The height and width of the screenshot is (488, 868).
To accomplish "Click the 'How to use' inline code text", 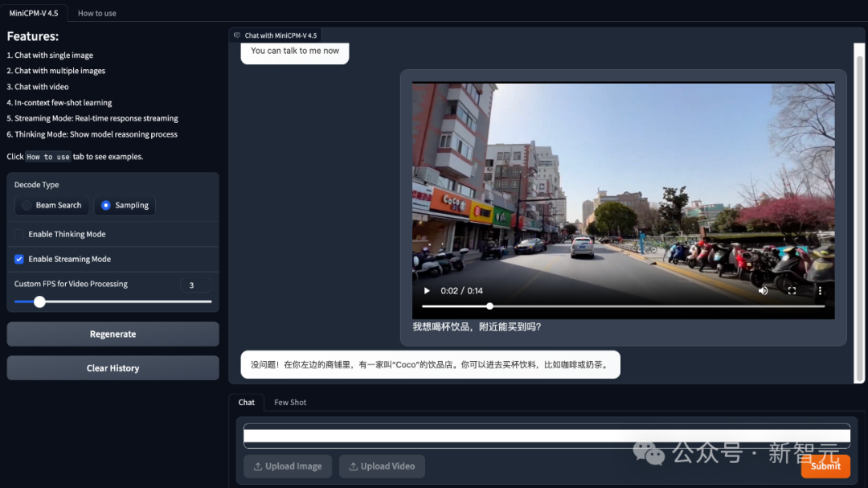I will pos(48,157).
